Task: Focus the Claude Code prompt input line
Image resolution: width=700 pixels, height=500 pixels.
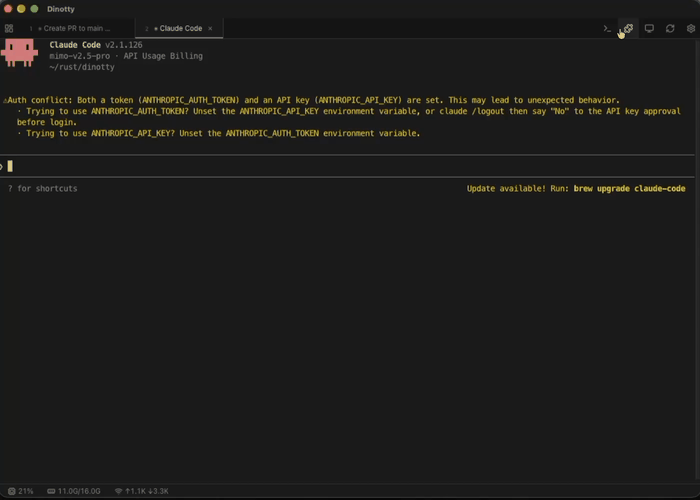Action: [347, 167]
